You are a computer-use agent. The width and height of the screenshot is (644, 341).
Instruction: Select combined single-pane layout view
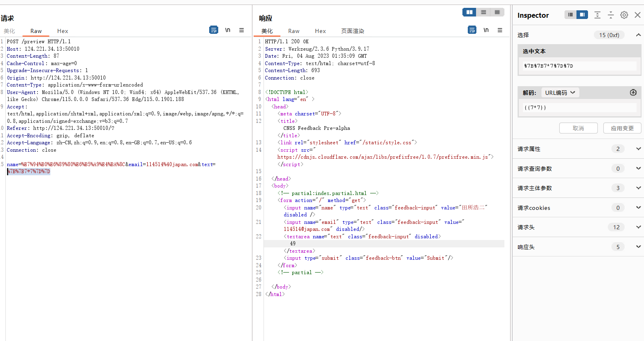click(x=497, y=12)
